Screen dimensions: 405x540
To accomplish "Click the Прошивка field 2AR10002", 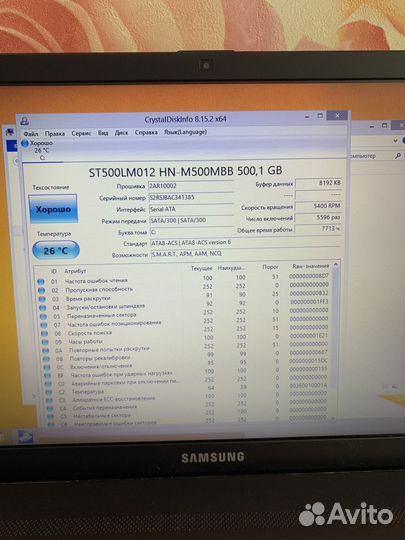I will point(191,186).
